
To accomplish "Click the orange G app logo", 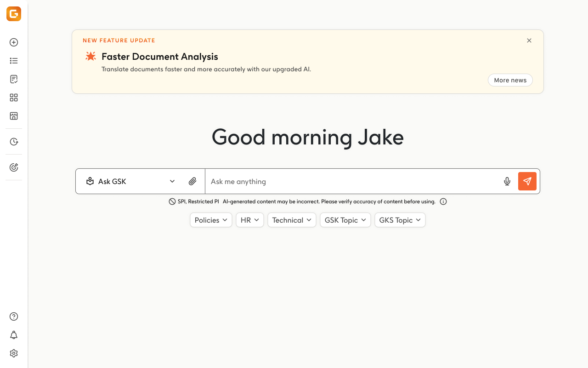I will 14,14.
